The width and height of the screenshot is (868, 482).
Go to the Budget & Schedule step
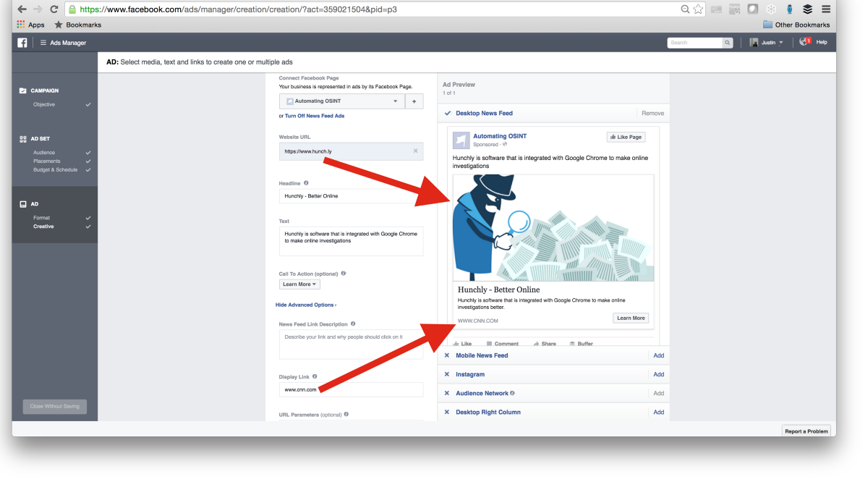click(55, 169)
